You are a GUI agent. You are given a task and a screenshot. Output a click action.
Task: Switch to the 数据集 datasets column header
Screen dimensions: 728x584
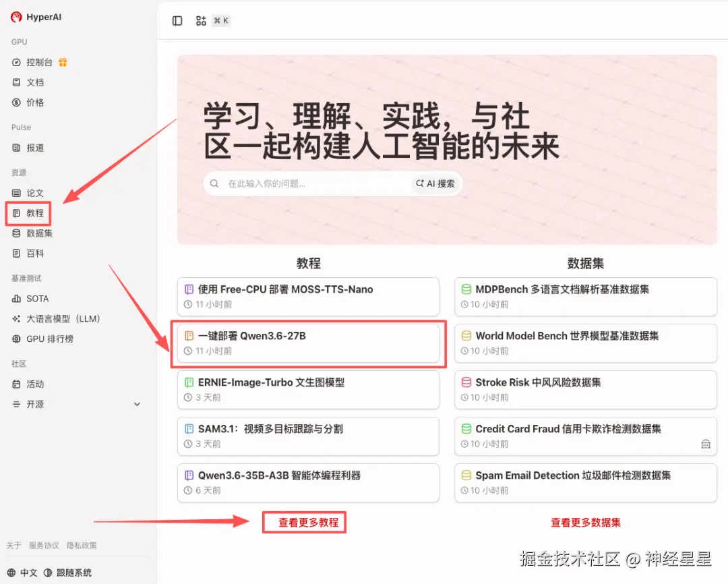click(x=585, y=263)
